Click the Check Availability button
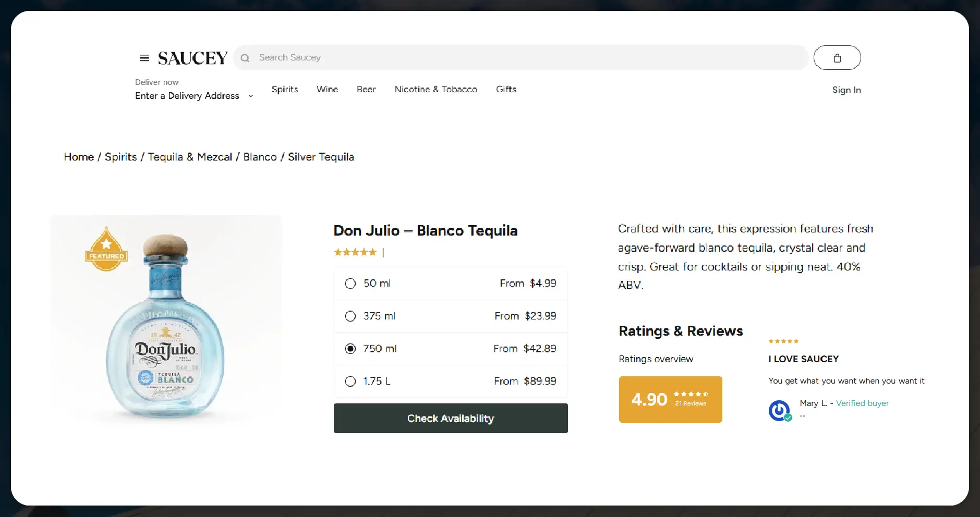 point(450,418)
